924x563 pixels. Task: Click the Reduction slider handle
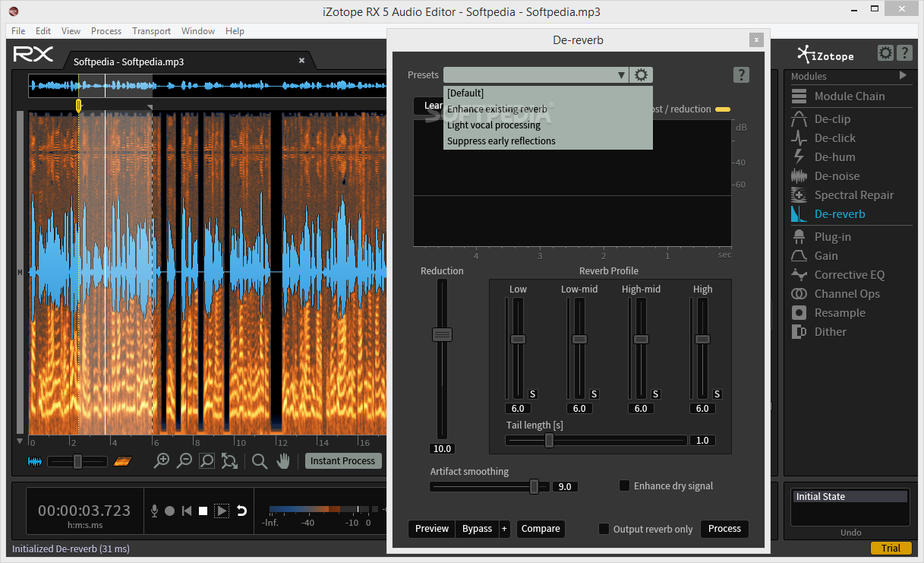click(x=442, y=334)
